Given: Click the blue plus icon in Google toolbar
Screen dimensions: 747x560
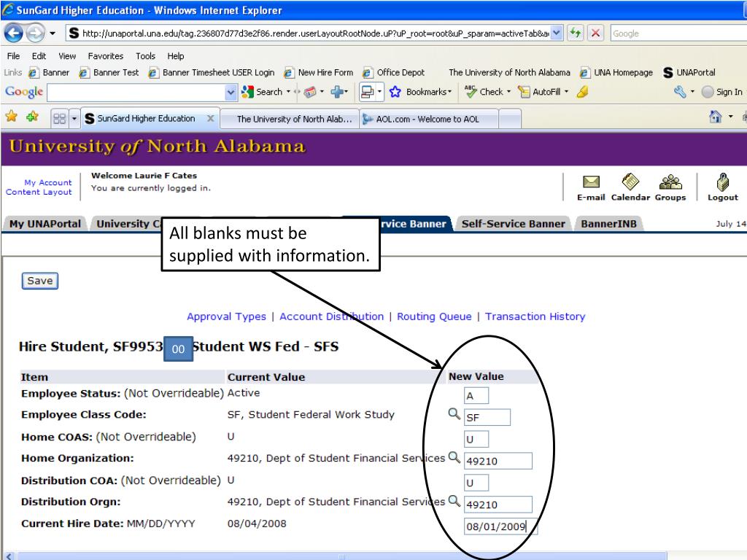Looking at the screenshot, I should (337, 91).
